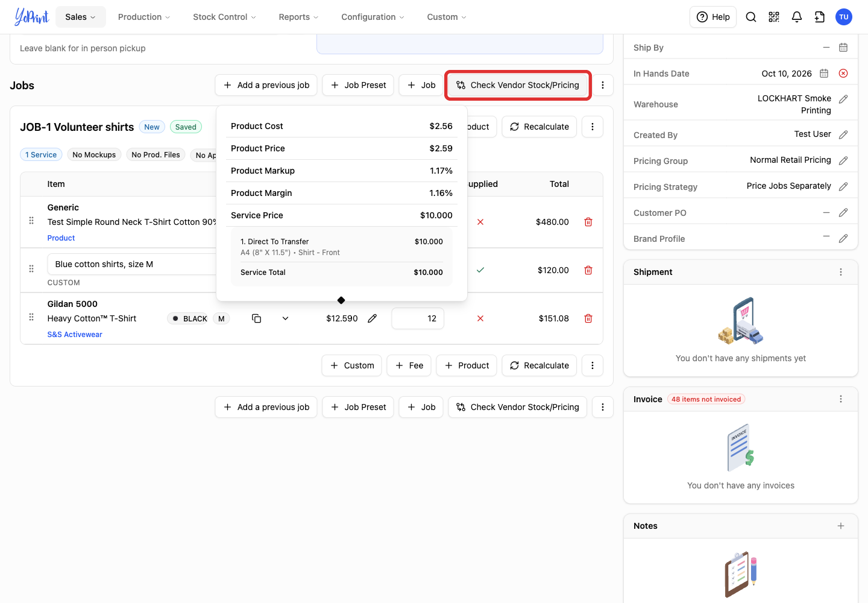The width and height of the screenshot is (868, 603).
Task: Edit the Created By user
Action: (843, 134)
